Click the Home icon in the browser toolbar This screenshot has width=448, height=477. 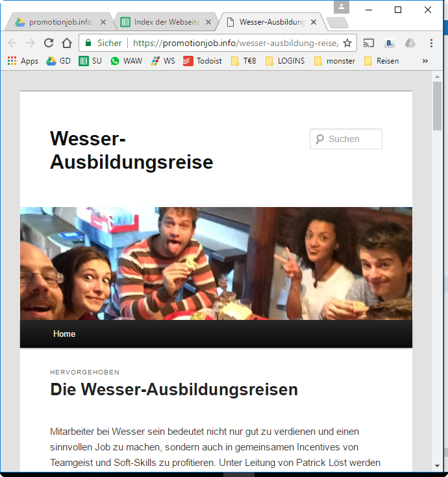click(67, 43)
